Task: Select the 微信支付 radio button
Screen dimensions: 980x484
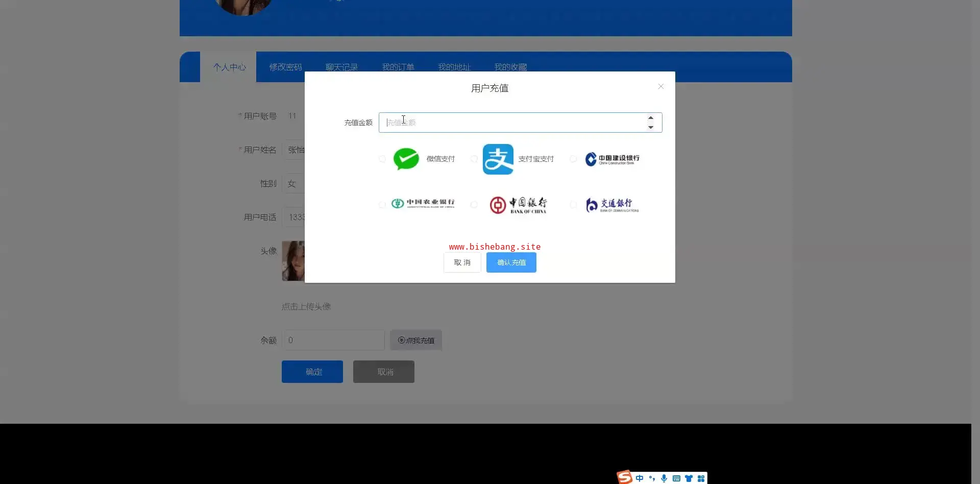Action: click(382, 159)
